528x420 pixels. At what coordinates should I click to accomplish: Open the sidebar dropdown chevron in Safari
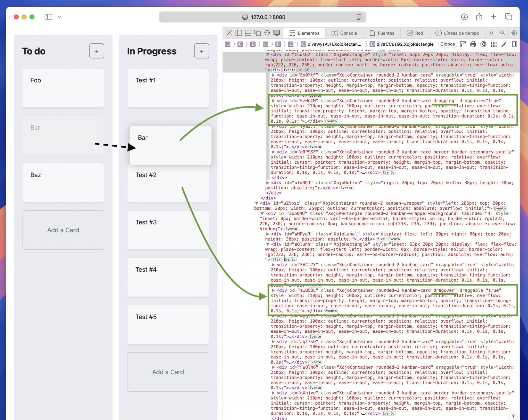coord(59,17)
